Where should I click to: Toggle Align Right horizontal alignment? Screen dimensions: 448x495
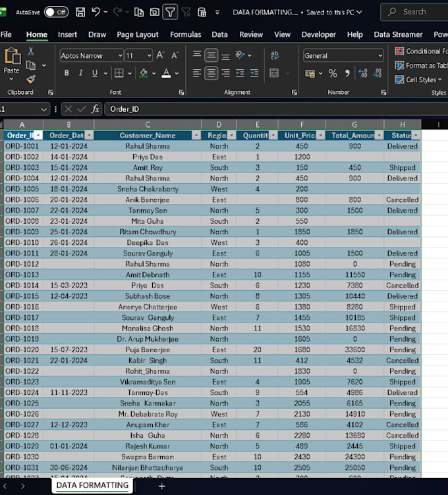coord(225,73)
